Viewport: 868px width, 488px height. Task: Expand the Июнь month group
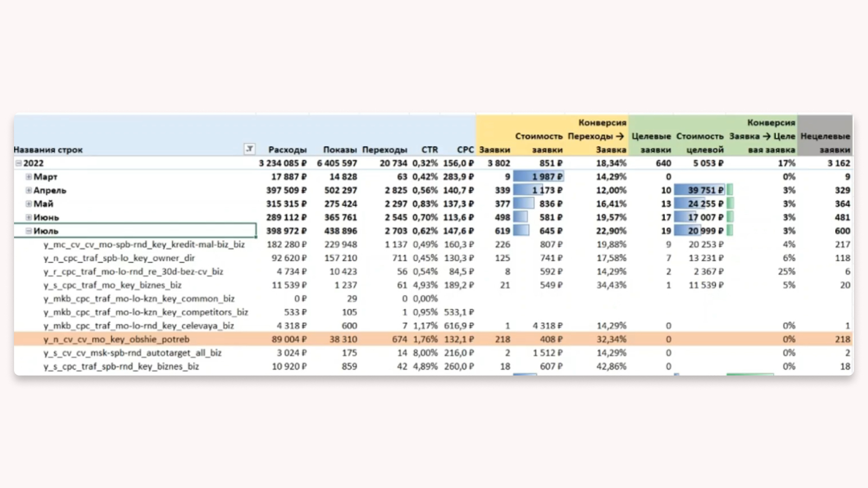pos(29,217)
